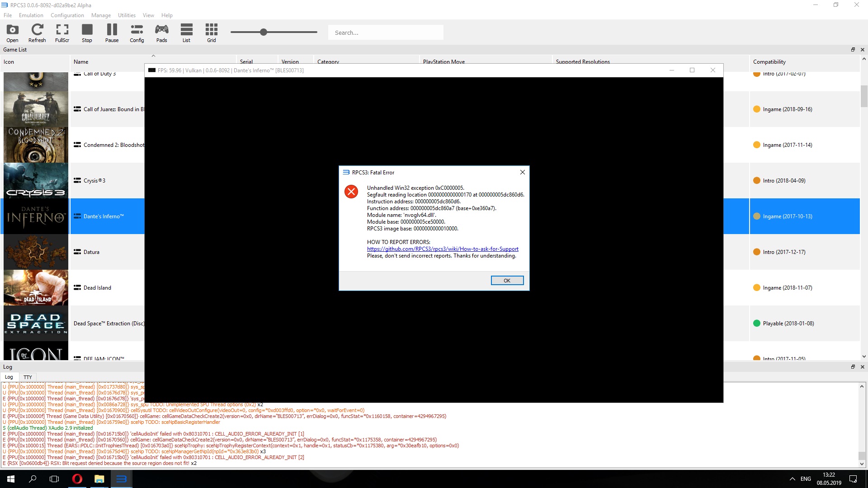
Task: Open the Manage menu
Action: click(x=101, y=15)
